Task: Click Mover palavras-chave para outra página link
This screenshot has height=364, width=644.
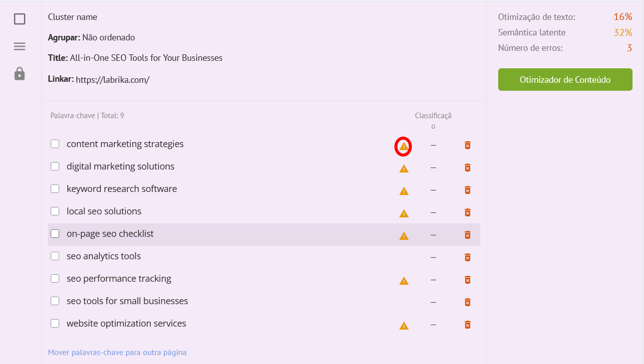Action: pos(117,353)
